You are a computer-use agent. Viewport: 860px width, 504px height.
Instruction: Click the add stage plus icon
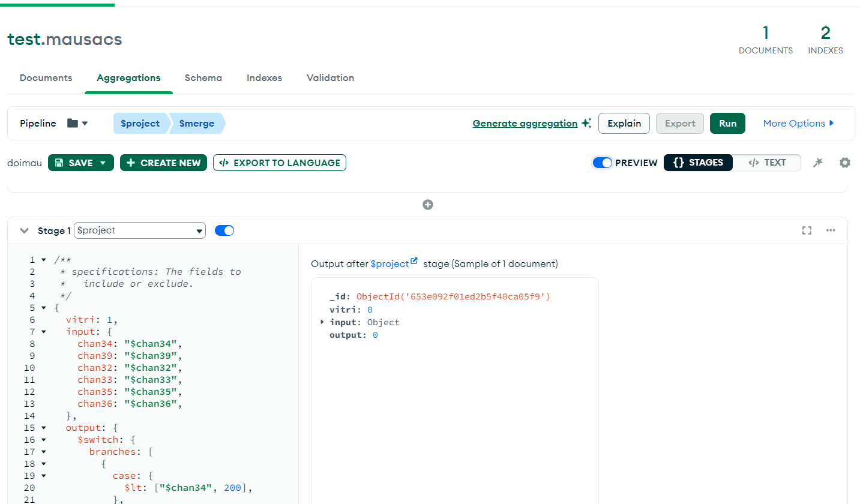click(x=428, y=205)
